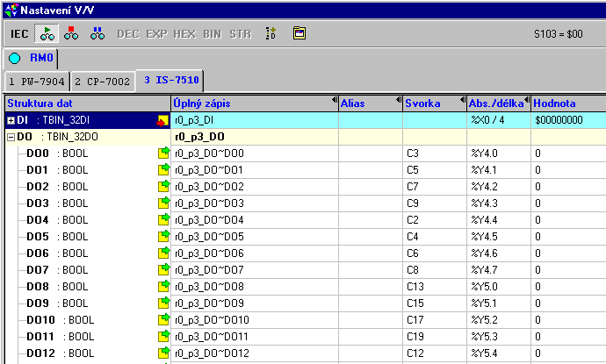Toggle the green-flag binoculars icon
606x364 pixels.
[47, 33]
